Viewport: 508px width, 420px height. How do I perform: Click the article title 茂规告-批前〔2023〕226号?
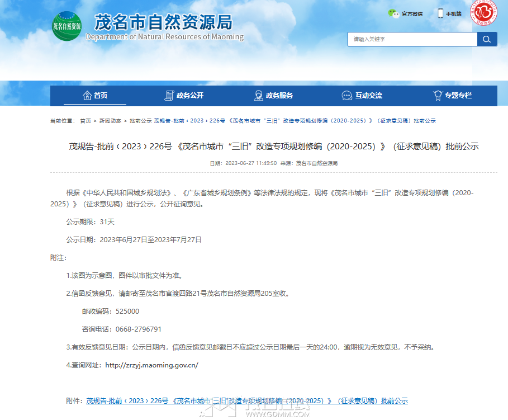tap(274, 147)
